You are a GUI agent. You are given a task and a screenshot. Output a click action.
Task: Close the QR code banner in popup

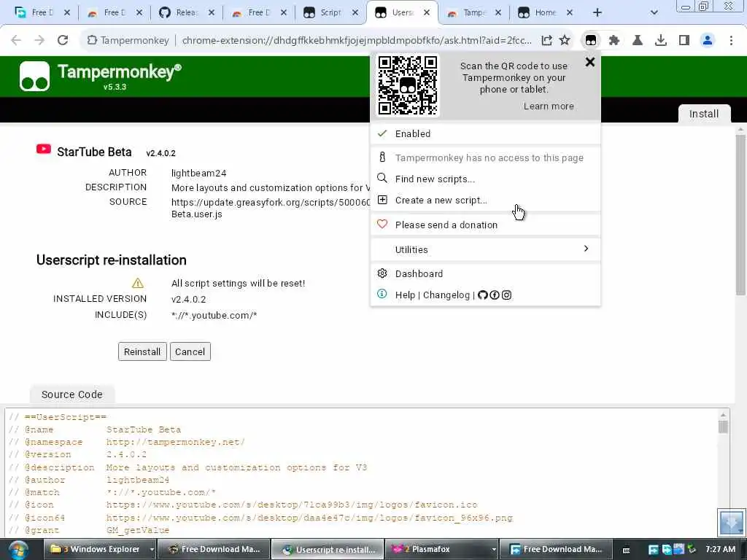tap(589, 62)
